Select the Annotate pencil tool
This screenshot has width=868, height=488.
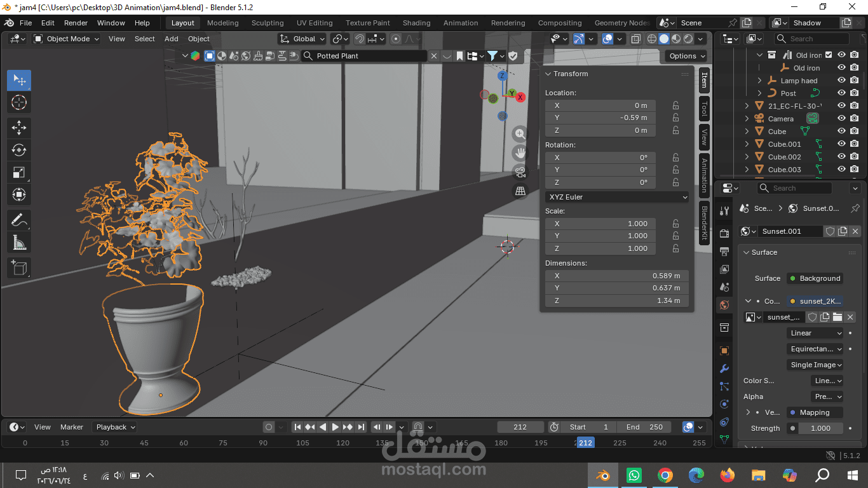[x=19, y=220]
